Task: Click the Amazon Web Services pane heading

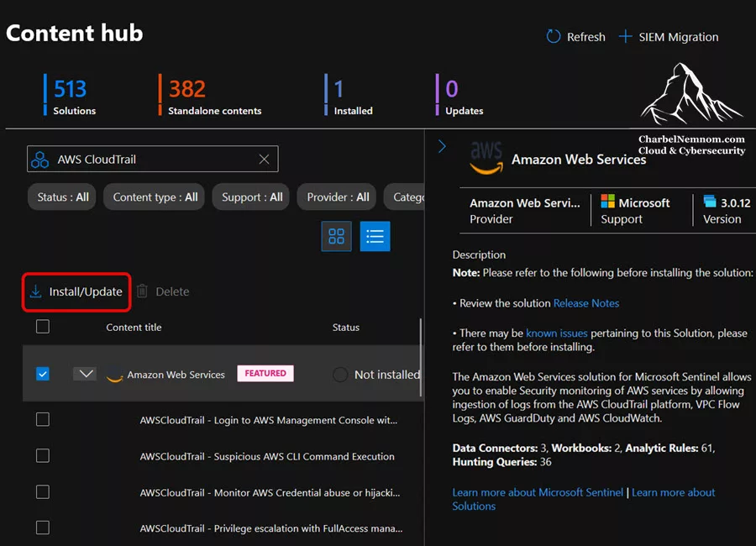Action: pyautogui.click(x=579, y=159)
